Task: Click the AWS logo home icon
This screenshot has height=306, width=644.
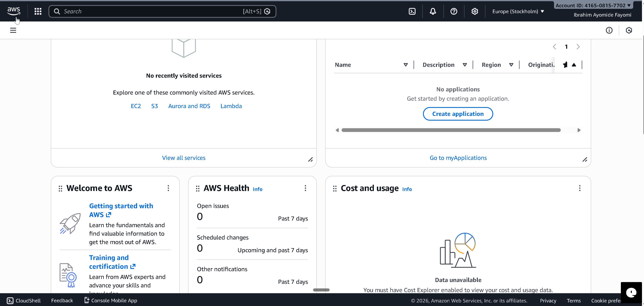Action: click(x=14, y=11)
